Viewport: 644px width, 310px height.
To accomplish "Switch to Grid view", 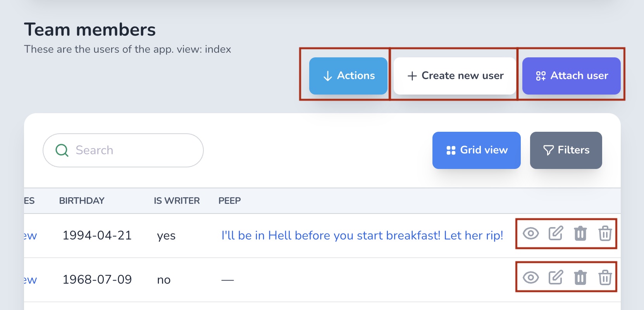I will coord(477,150).
